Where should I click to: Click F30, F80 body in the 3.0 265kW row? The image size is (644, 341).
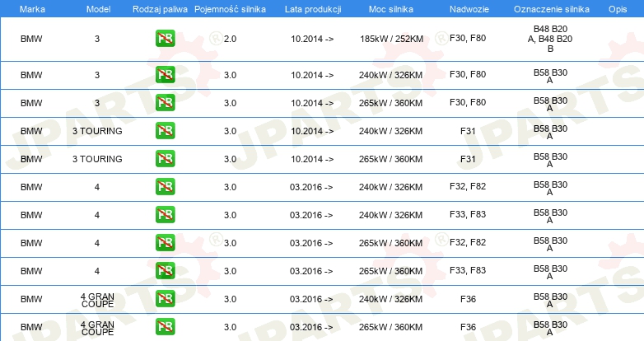pos(468,102)
